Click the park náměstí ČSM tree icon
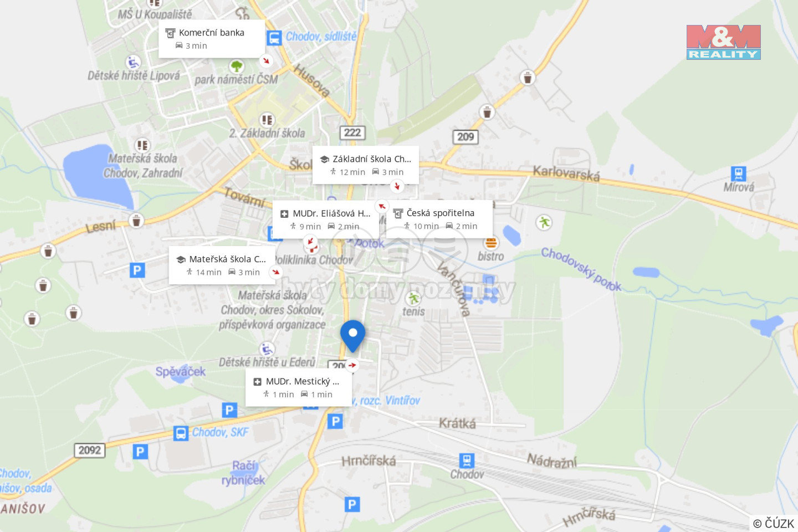Viewport: 798px width, 532px height. (x=237, y=66)
